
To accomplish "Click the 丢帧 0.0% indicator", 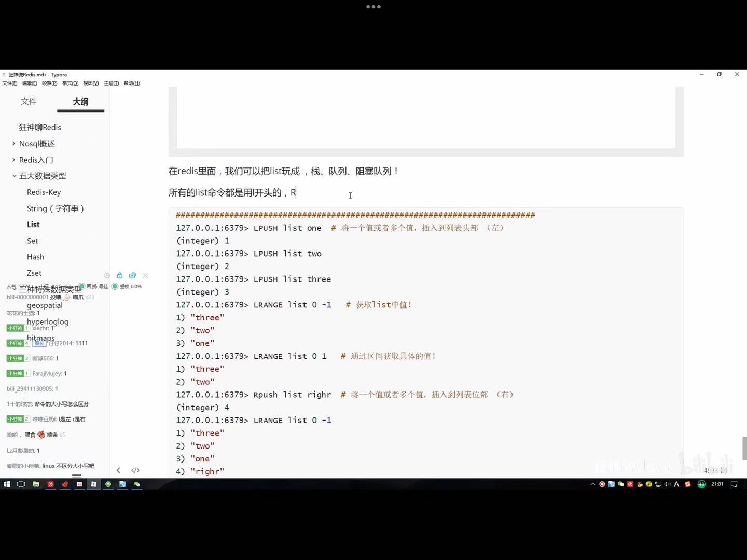I will point(127,287).
